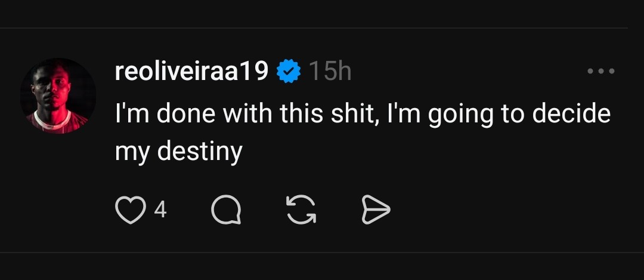Click the blue verified badge
The width and height of the screenshot is (644, 280).
[x=290, y=72]
